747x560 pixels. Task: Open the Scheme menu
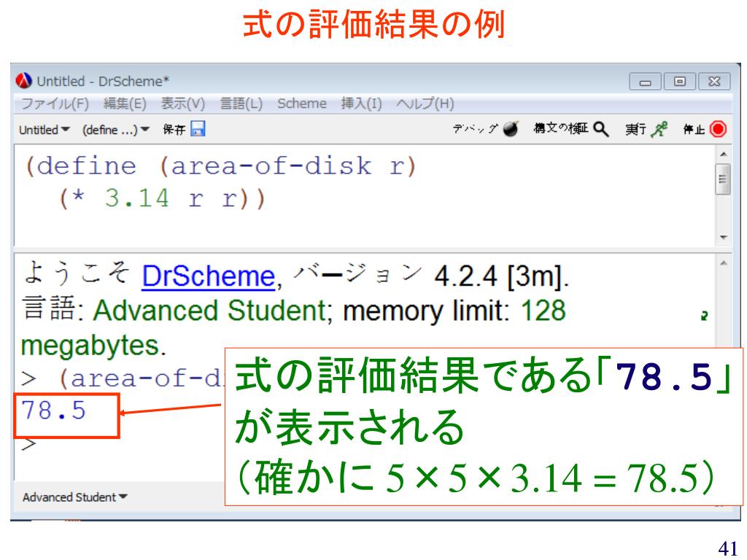[x=302, y=104]
